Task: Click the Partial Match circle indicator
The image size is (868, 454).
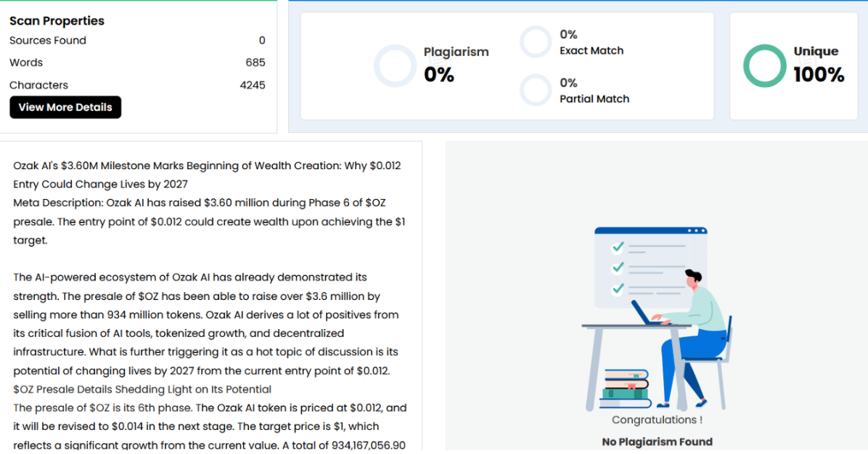Action: (536, 91)
